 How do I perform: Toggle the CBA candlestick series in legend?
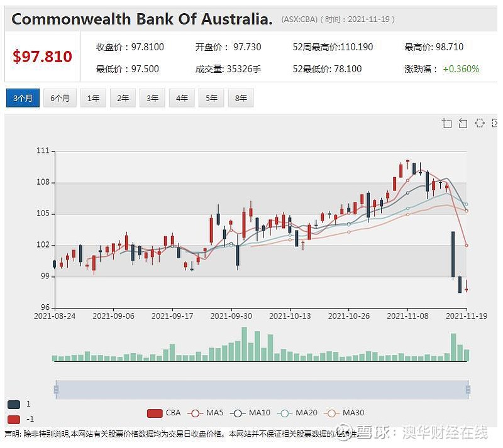tap(163, 413)
